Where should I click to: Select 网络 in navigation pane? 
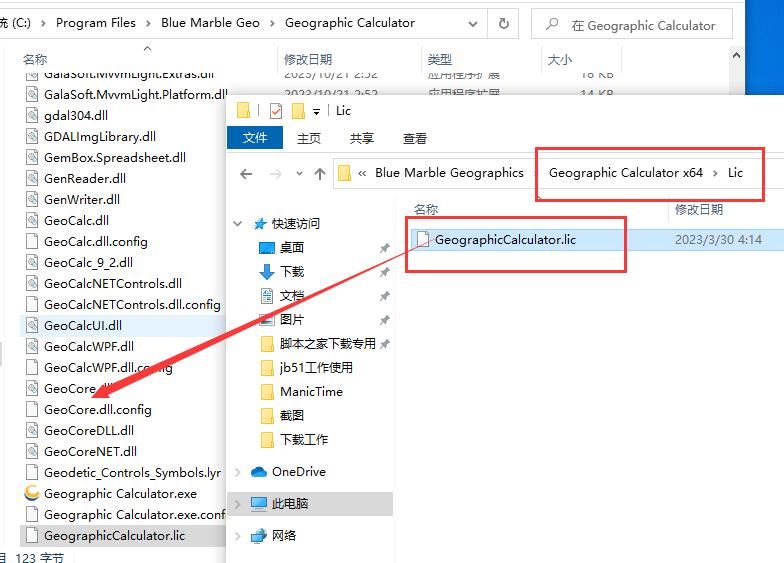pyautogui.click(x=284, y=536)
